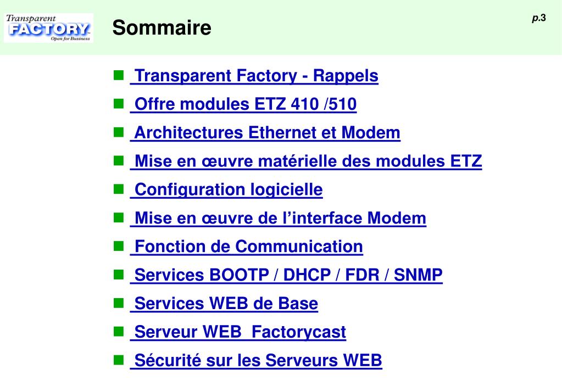562x392 pixels.
Task: Click the green bullet beside Fonction de Communication
Action: 119,246
